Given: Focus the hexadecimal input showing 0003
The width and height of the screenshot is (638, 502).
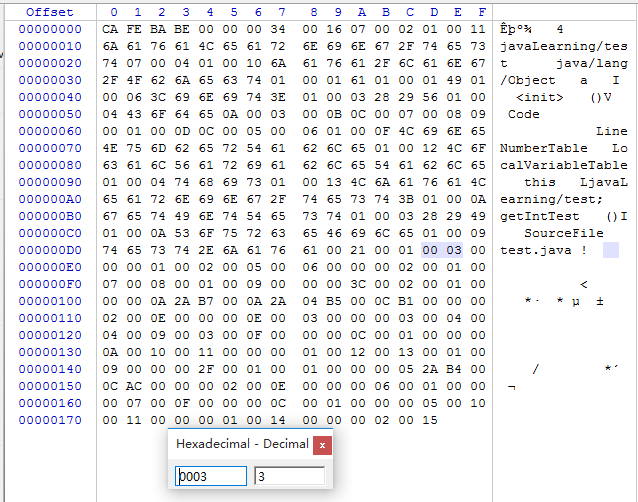Looking at the screenshot, I should pyautogui.click(x=211, y=476).
